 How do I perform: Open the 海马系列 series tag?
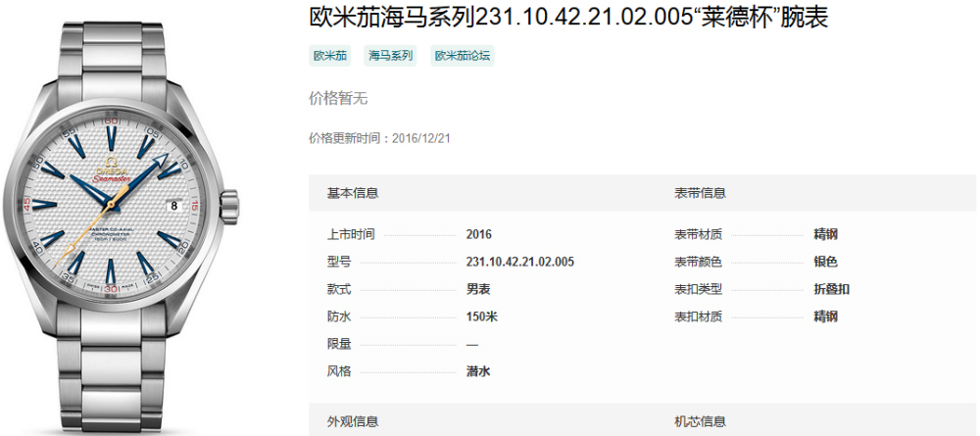(391, 56)
